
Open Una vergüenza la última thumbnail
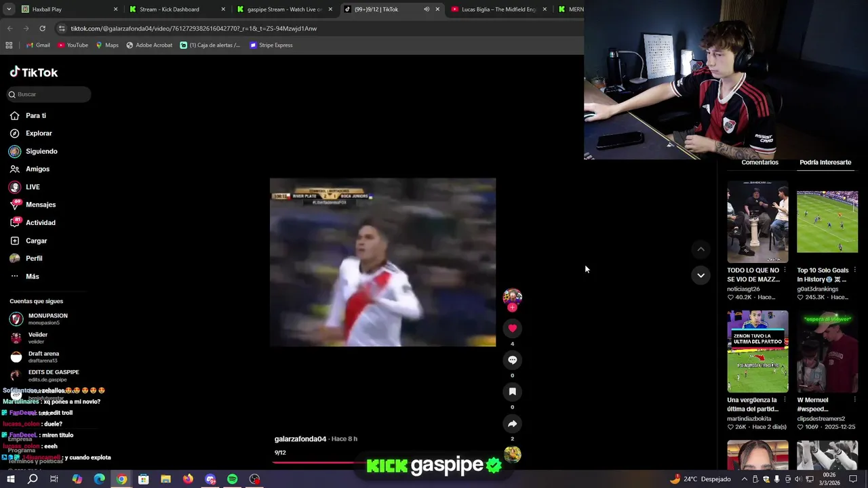click(x=757, y=352)
